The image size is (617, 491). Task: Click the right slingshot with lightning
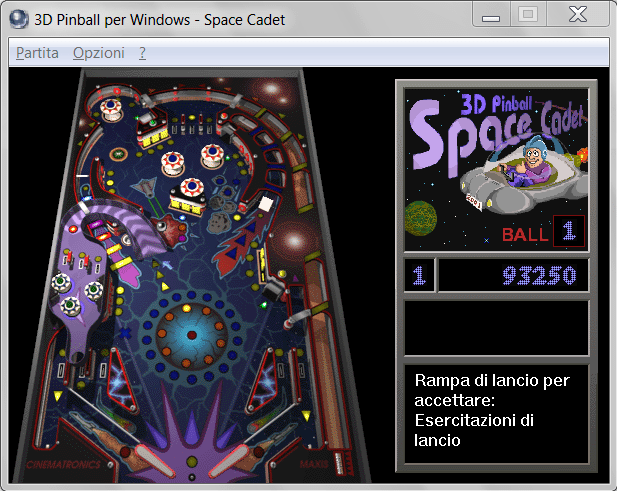tap(263, 380)
